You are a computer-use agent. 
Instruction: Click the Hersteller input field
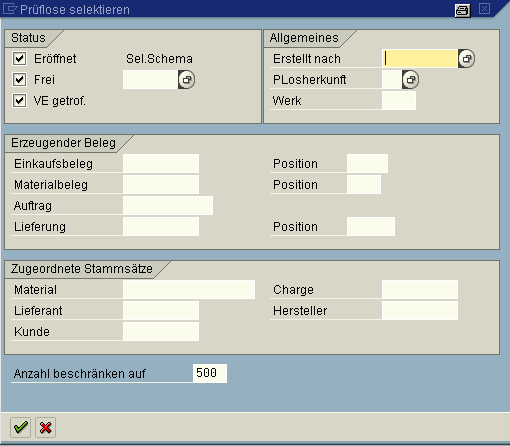pyautogui.click(x=420, y=310)
